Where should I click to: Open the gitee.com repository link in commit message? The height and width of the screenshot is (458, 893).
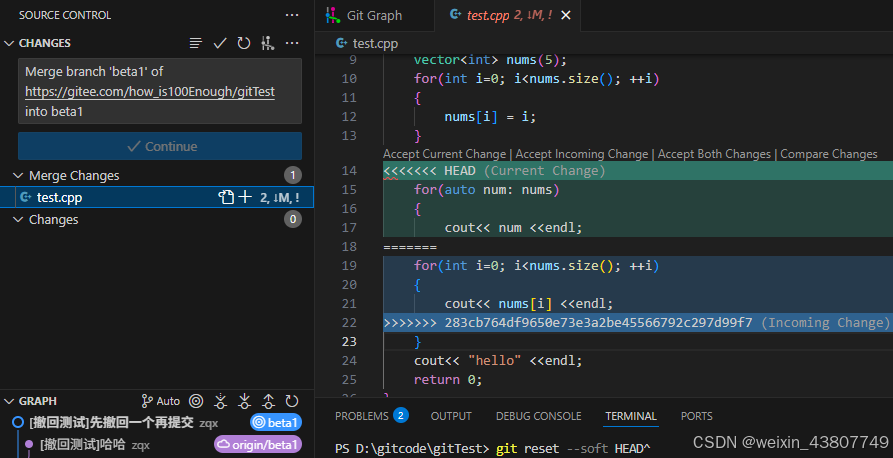click(x=150, y=92)
